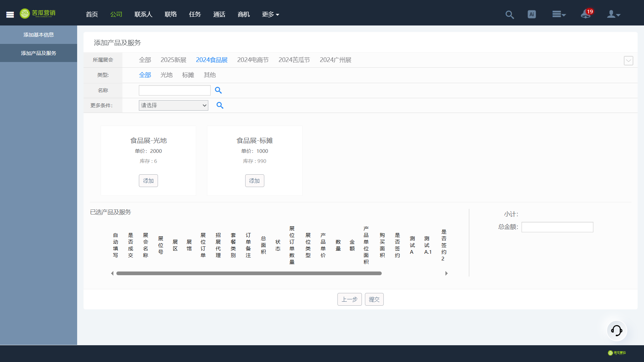Filter by 2024广州展 exhibition
This screenshot has height=362, width=644.
coord(335,60)
